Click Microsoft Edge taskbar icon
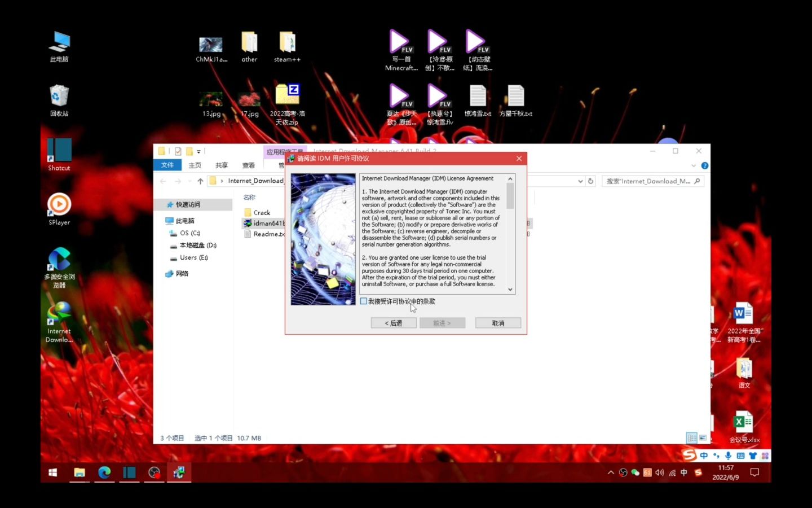 (x=104, y=472)
